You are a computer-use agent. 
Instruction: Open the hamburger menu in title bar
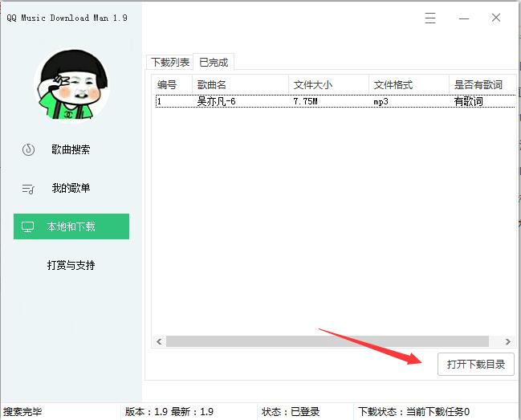point(431,18)
